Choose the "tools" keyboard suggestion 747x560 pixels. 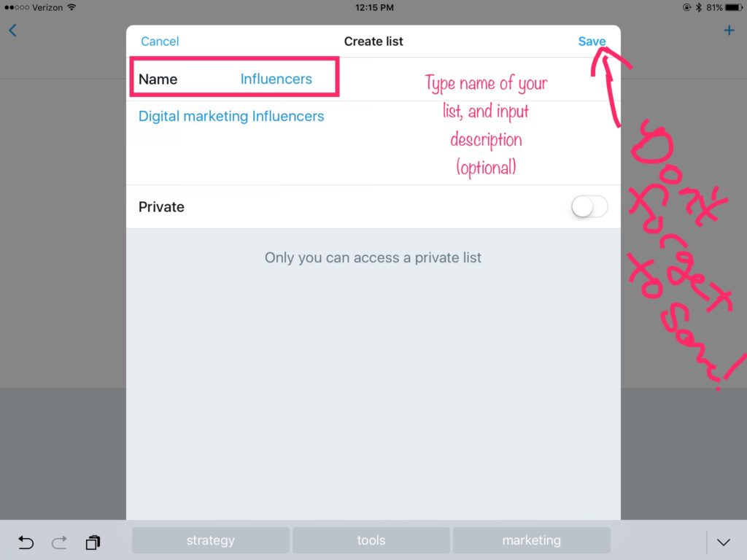[371, 540]
